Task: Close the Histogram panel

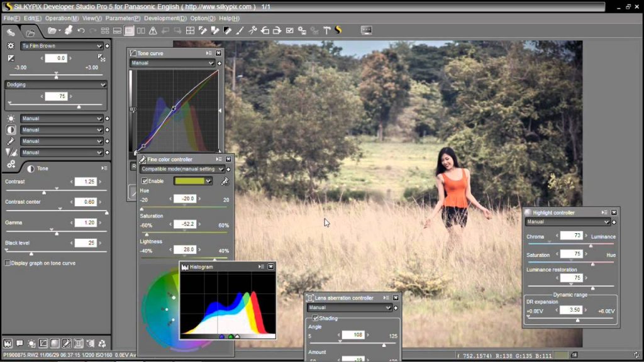Action: (x=270, y=266)
